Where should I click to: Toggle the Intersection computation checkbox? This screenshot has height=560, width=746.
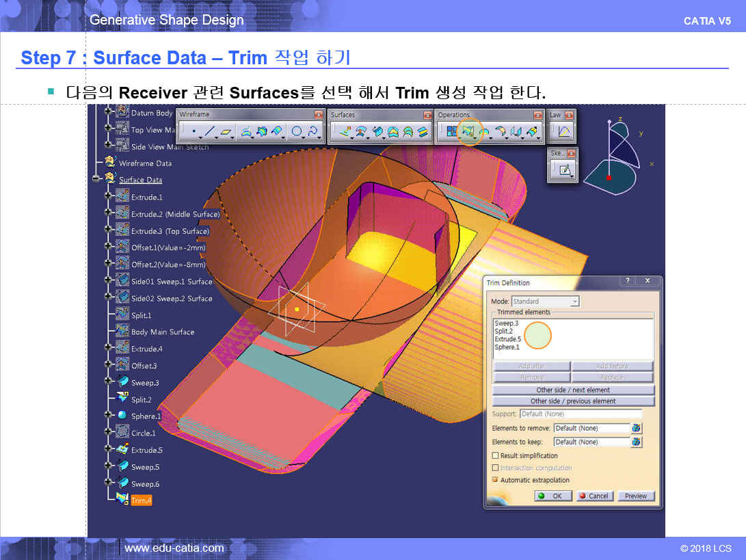pos(496,468)
